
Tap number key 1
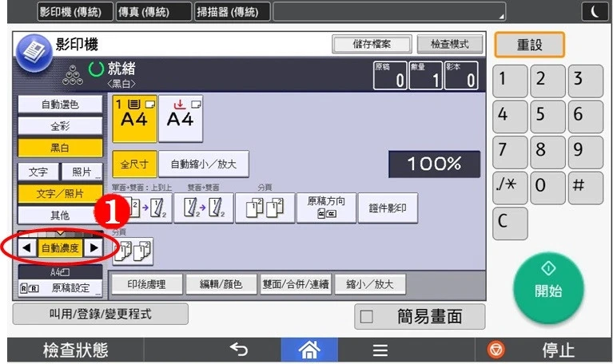[x=510, y=81]
